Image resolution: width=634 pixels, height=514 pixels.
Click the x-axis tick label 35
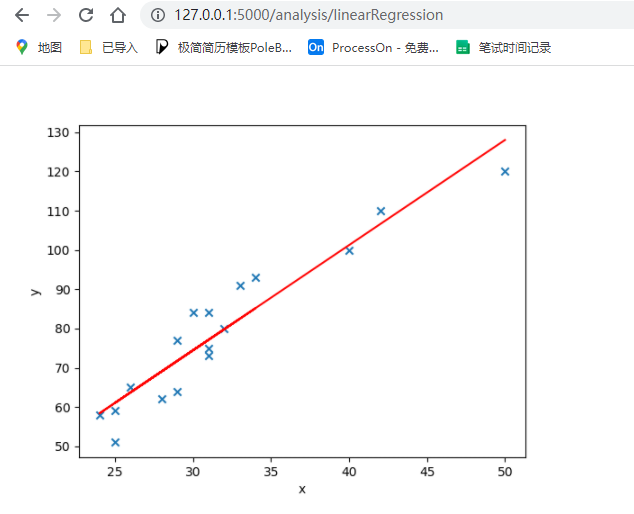[x=271, y=472]
